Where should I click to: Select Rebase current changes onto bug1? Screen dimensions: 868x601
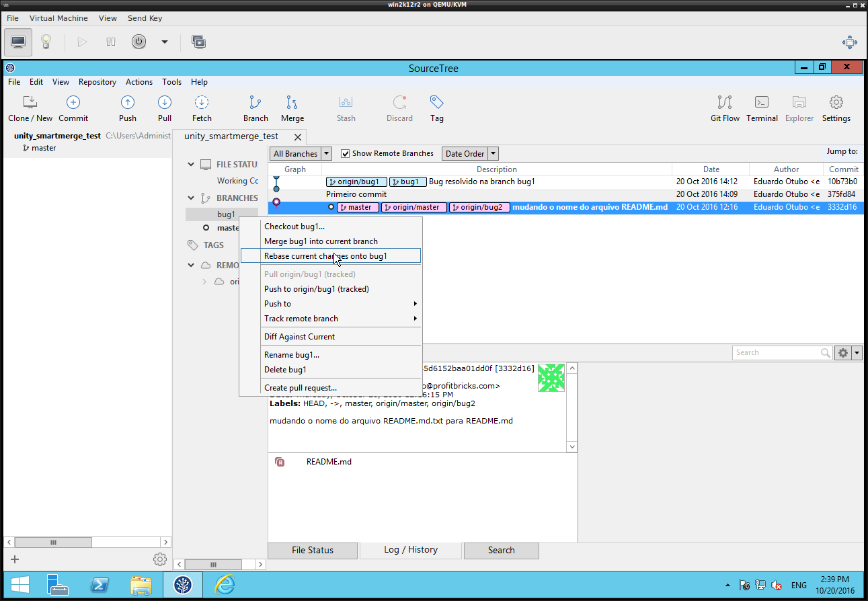pyautogui.click(x=331, y=256)
